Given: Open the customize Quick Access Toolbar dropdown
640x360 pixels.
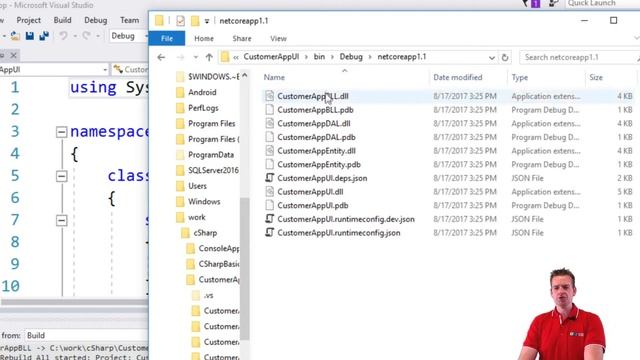Looking at the screenshot, I should point(207,21).
